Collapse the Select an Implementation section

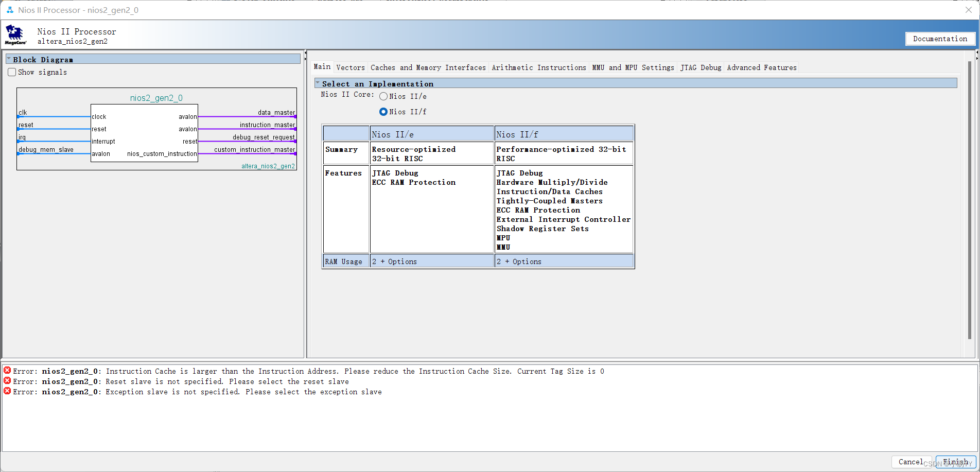coord(318,83)
